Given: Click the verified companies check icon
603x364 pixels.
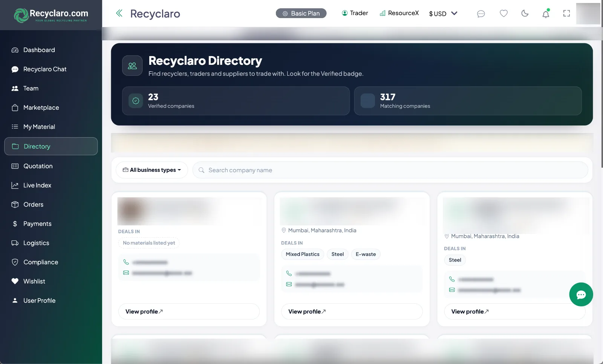Looking at the screenshot, I should pos(136,101).
